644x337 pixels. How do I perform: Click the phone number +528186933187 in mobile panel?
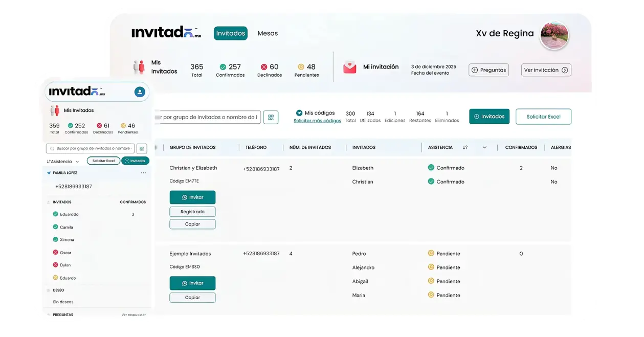click(74, 187)
